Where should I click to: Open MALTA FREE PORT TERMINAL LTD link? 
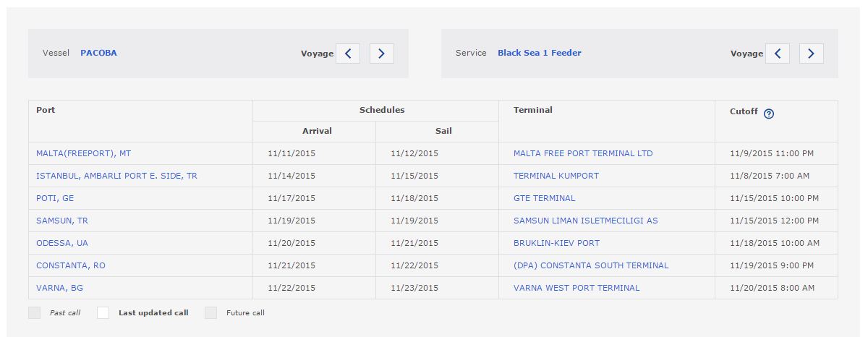[582, 153]
